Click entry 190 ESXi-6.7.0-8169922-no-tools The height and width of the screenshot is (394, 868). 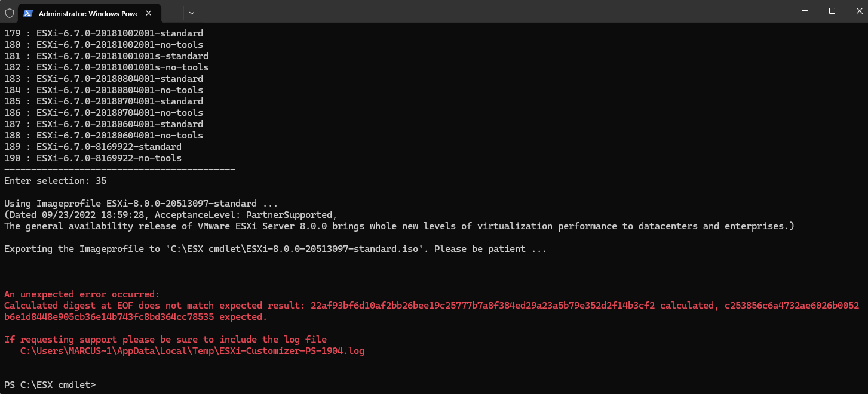[x=93, y=158]
